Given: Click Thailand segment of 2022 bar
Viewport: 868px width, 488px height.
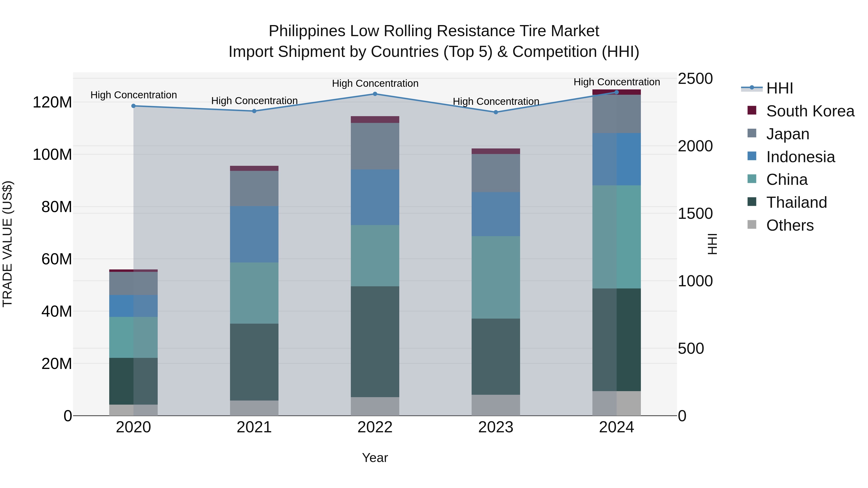Looking at the screenshot, I should tap(375, 341).
